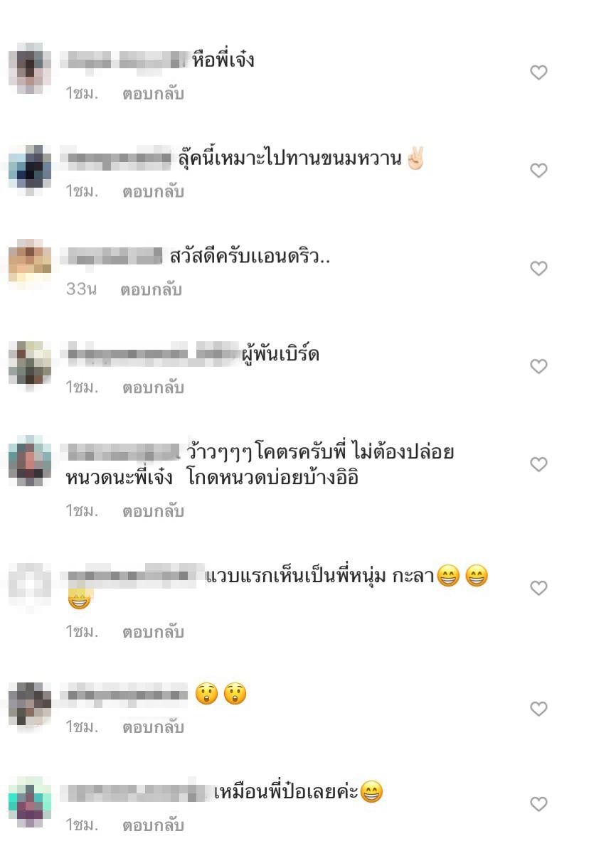This screenshot has width=589, height=868.
Task: Open avatar of the 'เหมือนพี่ป๋อเลยค่ะ' commenter
Action: pos(30,800)
